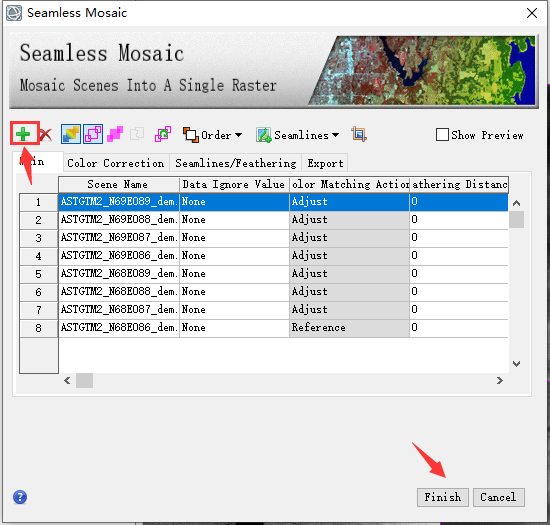The image size is (550, 525).
Task: Click the Adjust action cell in row 7
Action: point(349,310)
